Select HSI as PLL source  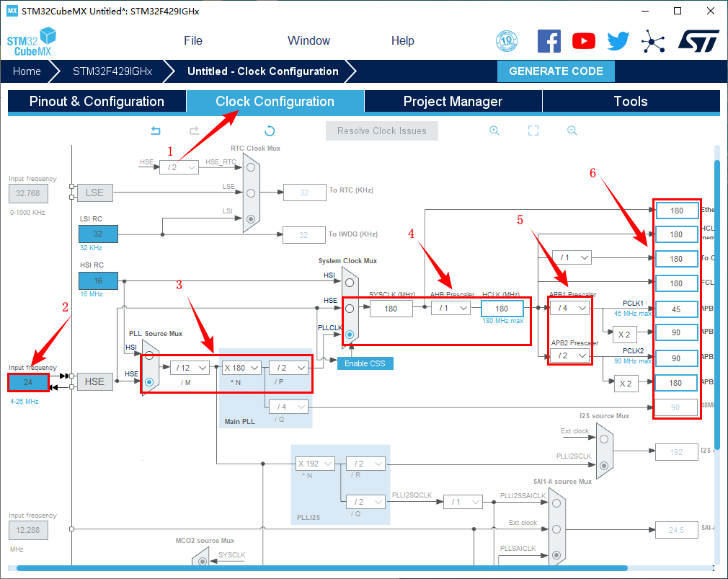[149, 355]
